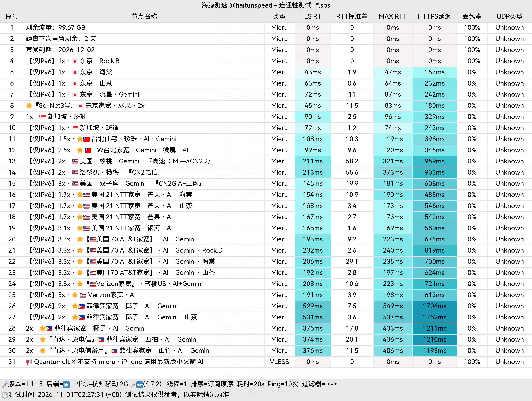Click the NEW badge icon before (4.7.2)
This screenshot has width=532, height=401.
(x=140, y=384)
